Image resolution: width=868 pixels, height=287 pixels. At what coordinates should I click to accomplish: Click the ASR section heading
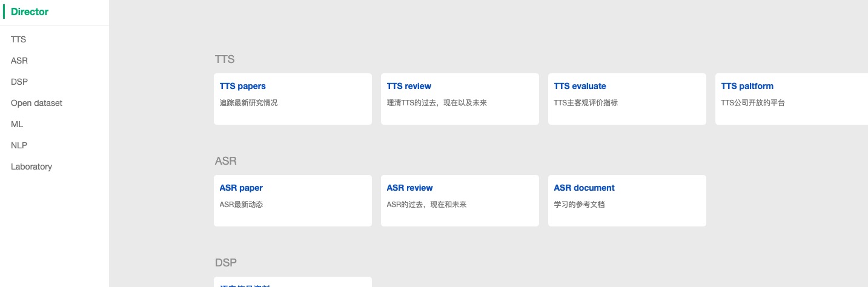(x=226, y=161)
